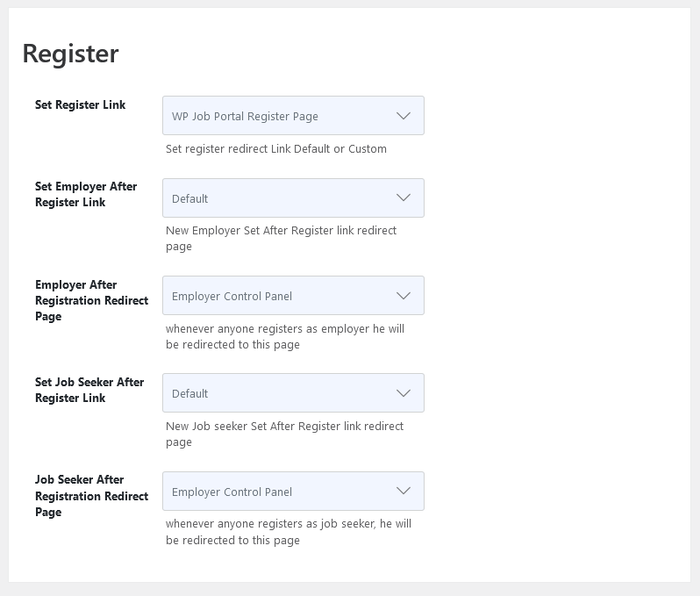This screenshot has height=596, width=700.
Task: Click chevron arrow of WP Job Portal Register Page select
Action: point(404,116)
